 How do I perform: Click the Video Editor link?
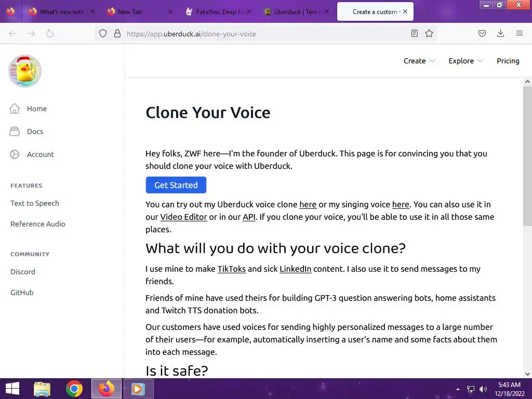tap(183, 217)
